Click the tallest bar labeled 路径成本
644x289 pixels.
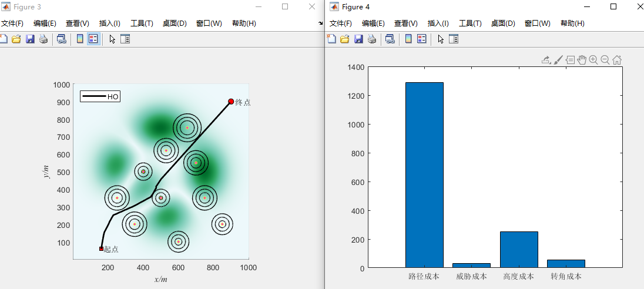424,175
